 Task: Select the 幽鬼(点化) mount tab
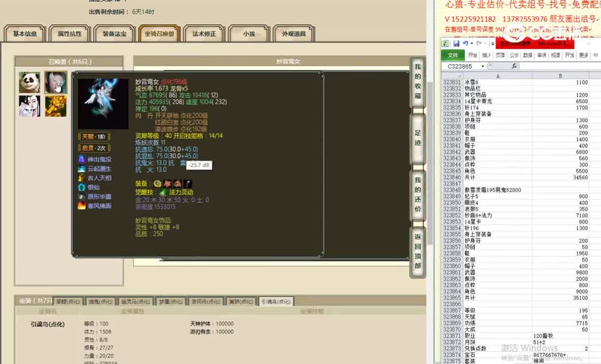click(101, 301)
